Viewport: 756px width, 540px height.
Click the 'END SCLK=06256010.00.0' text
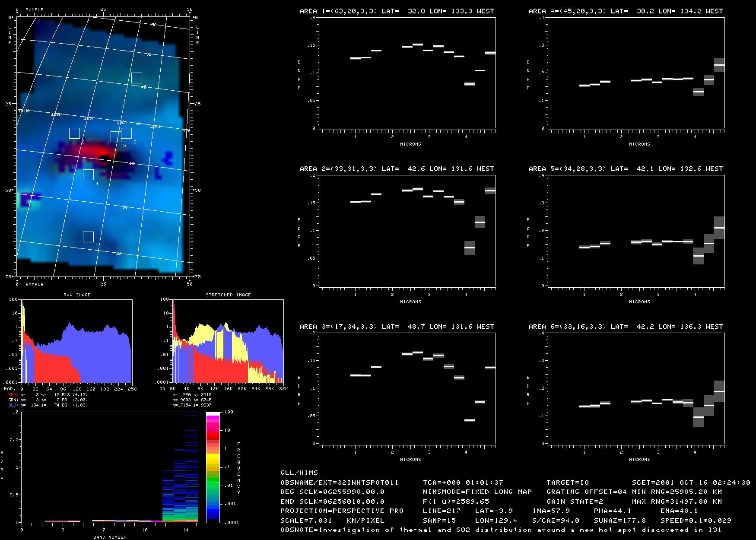pyautogui.click(x=333, y=502)
